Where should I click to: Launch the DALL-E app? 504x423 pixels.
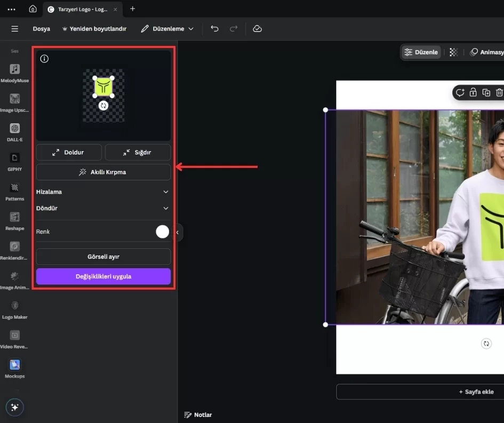(x=14, y=132)
